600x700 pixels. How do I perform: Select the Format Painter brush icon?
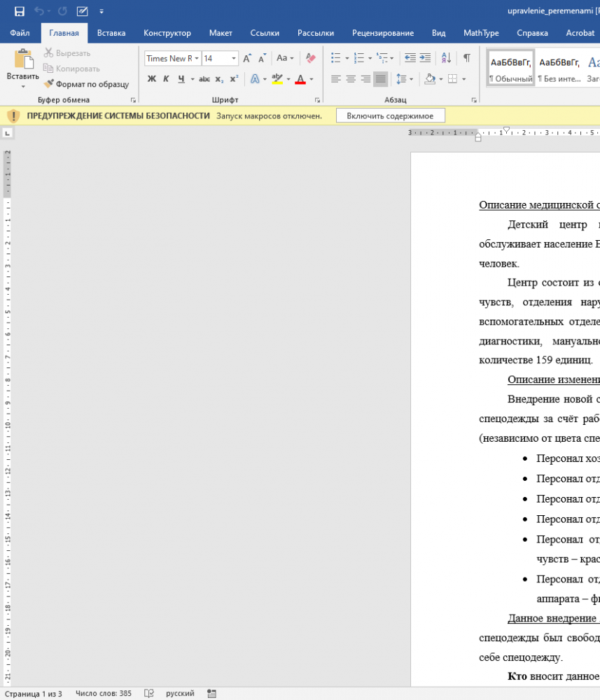click(x=48, y=83)
